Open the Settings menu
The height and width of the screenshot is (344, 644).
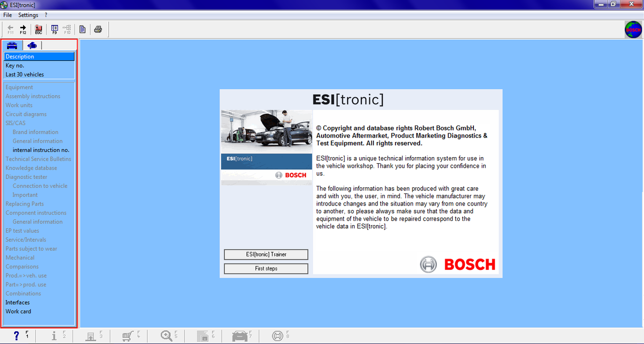click(x=28, y=15)
